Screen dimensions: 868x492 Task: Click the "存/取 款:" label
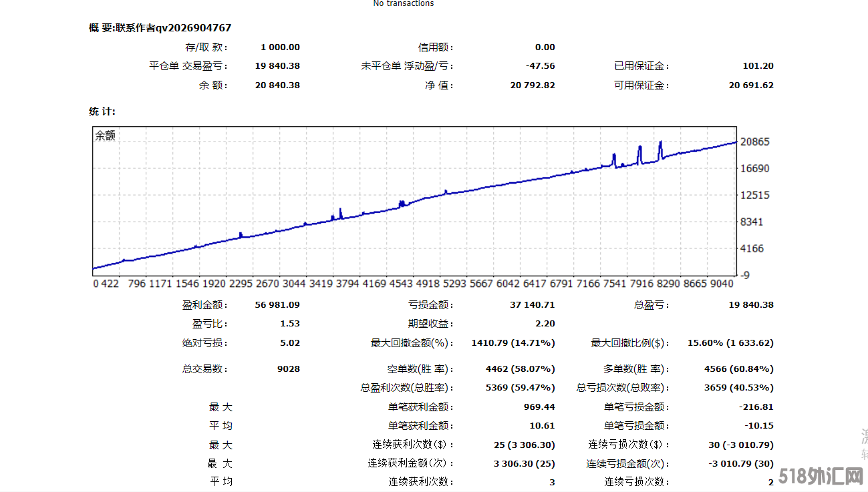point(206,47)
